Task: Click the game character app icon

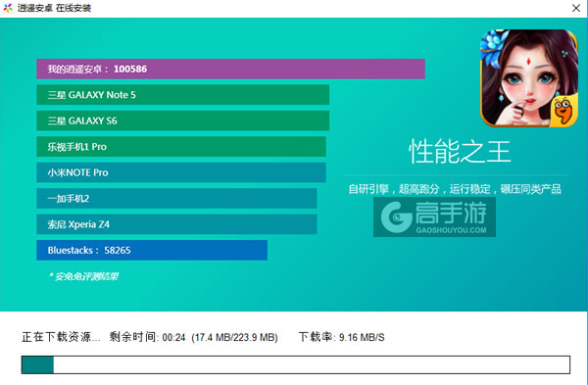Action: tap(529, 78)
